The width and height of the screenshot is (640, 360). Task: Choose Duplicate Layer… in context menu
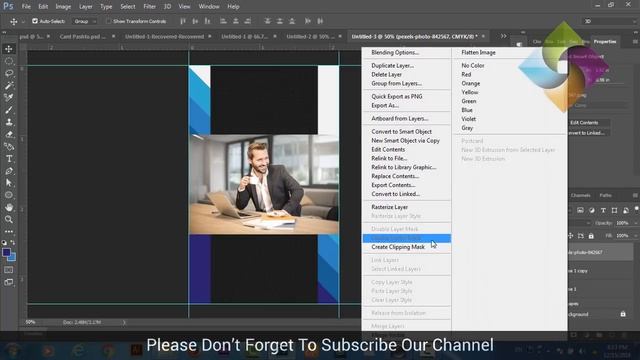(392, 65)
